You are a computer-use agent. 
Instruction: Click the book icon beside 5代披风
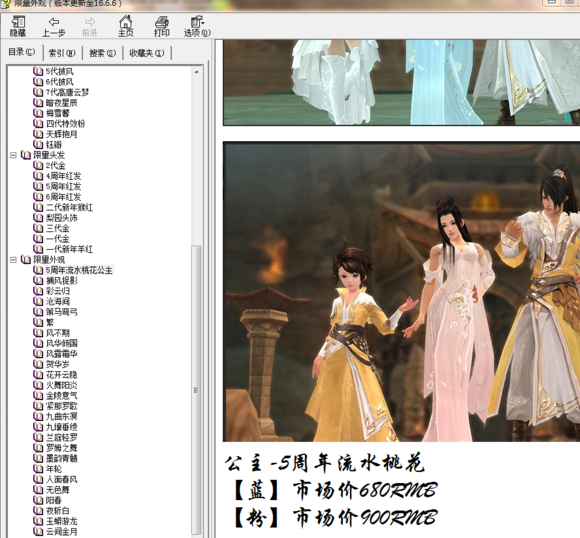[x=38, y=71]
